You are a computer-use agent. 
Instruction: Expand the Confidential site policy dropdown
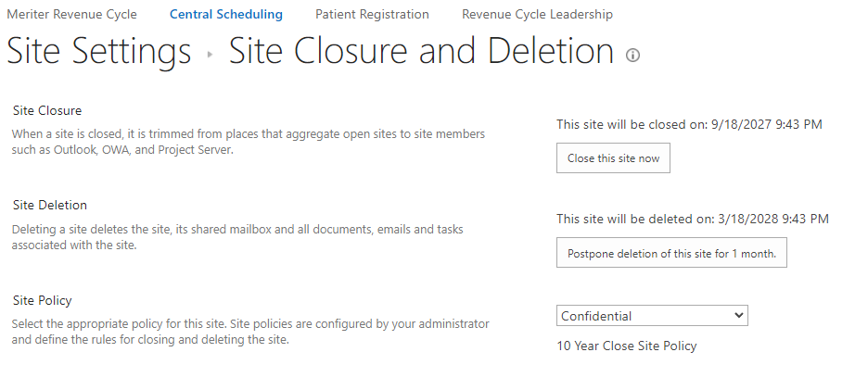coord(652,316)
